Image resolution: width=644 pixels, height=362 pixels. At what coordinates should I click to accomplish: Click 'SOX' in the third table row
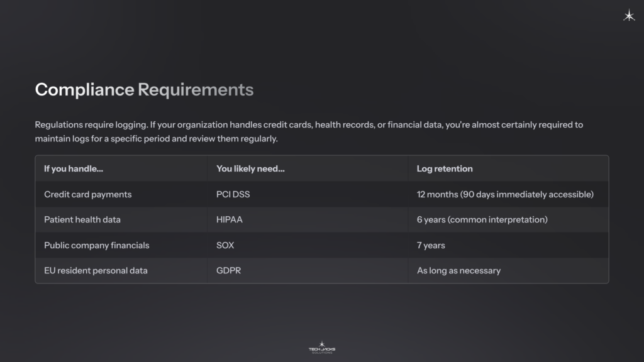(x=225, y=245)
